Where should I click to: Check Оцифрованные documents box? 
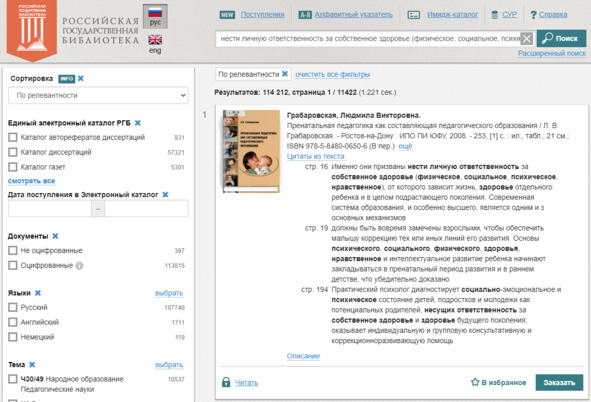[13, 265]
